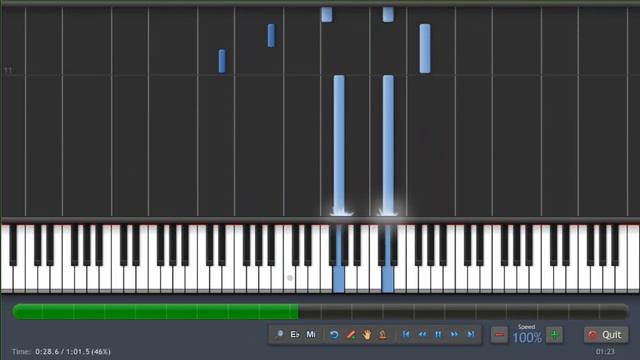Decrease speed with the red minus button
The height and width of the screenshot is (360, 640).
point(499,335)
